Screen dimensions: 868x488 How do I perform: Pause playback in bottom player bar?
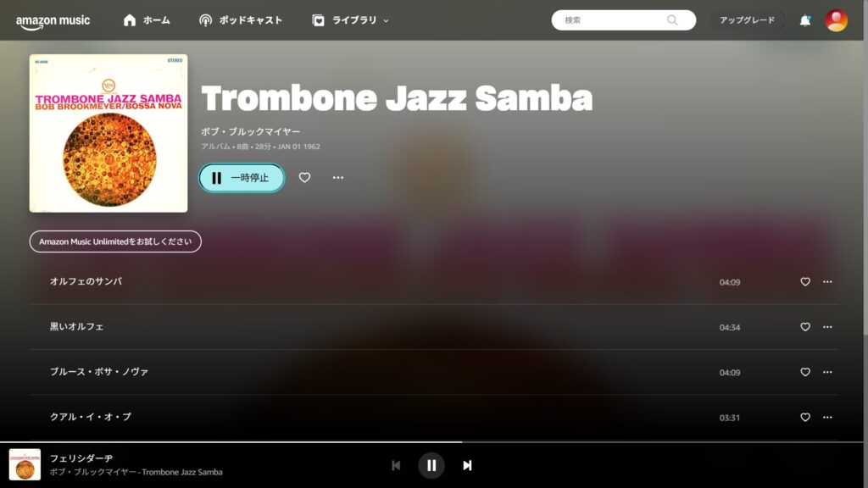coord(431,465)
